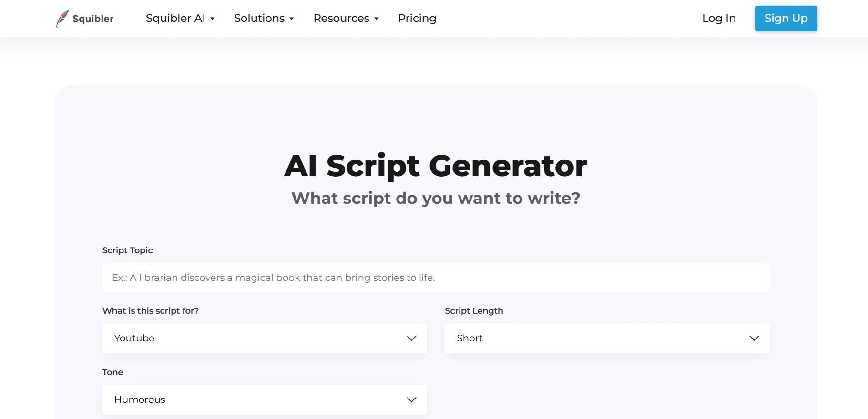Open the Resources menu
The image size is (868, 419).
(x=341, y=18)
